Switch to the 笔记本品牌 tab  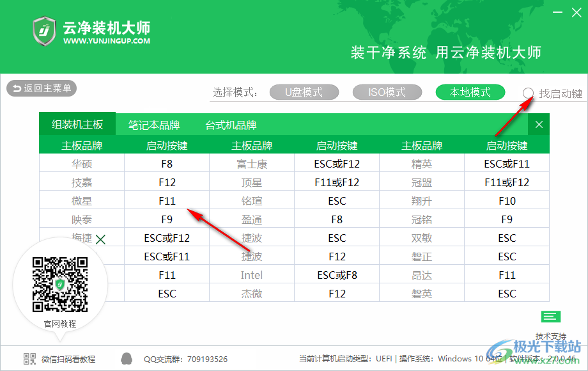point(153,125)
